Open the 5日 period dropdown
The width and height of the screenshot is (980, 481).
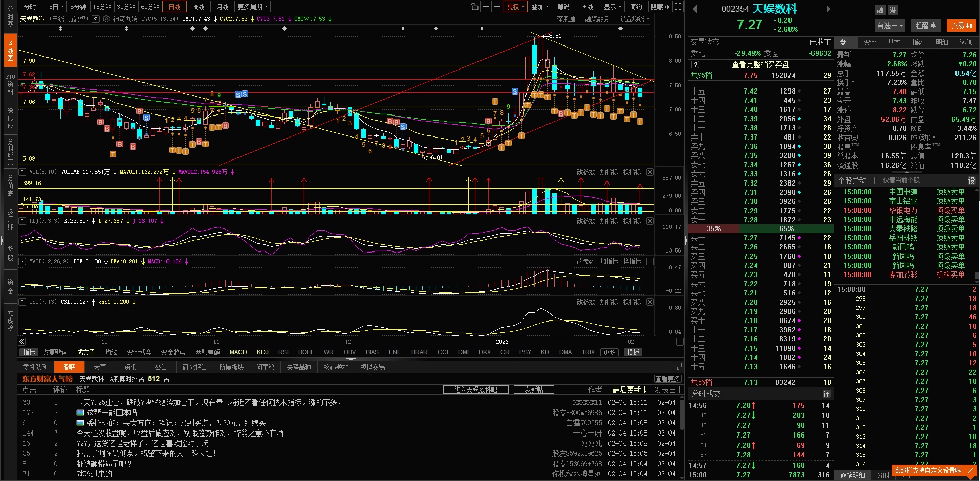[x=56, y=7]
